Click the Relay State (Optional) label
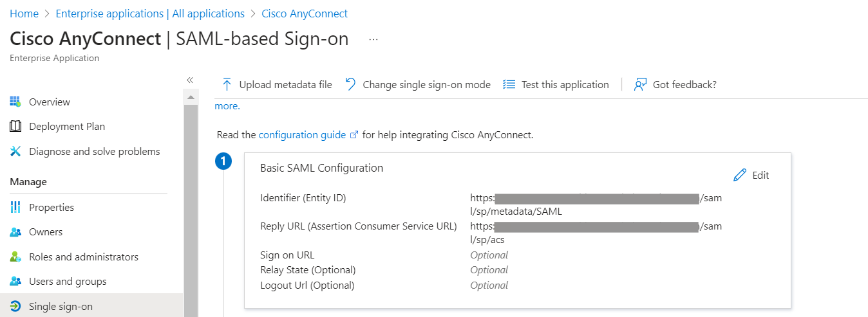This screenshot has height=317, width=868. 308,270
